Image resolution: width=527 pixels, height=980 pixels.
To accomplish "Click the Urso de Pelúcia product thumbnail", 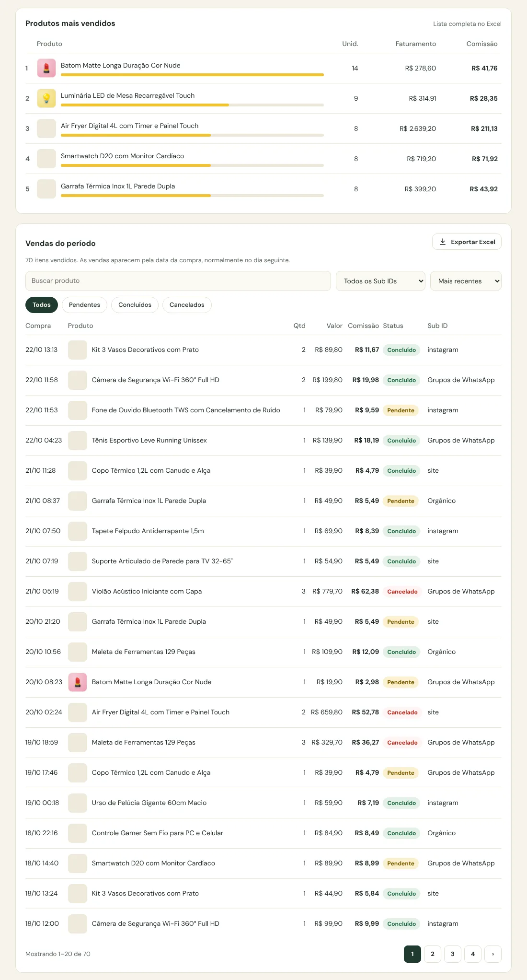I will [78, 803].
